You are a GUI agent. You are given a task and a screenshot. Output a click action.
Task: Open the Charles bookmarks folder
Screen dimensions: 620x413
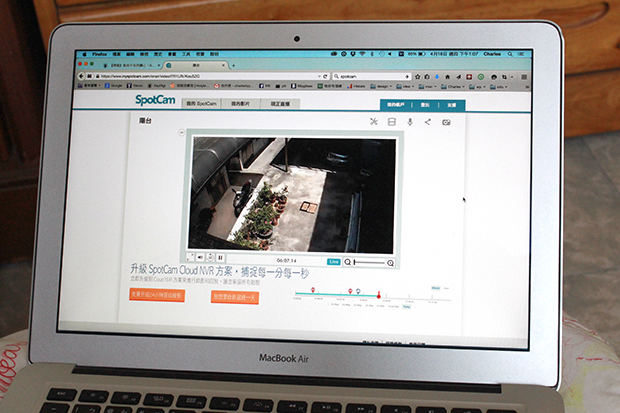(x=452, y=87)
